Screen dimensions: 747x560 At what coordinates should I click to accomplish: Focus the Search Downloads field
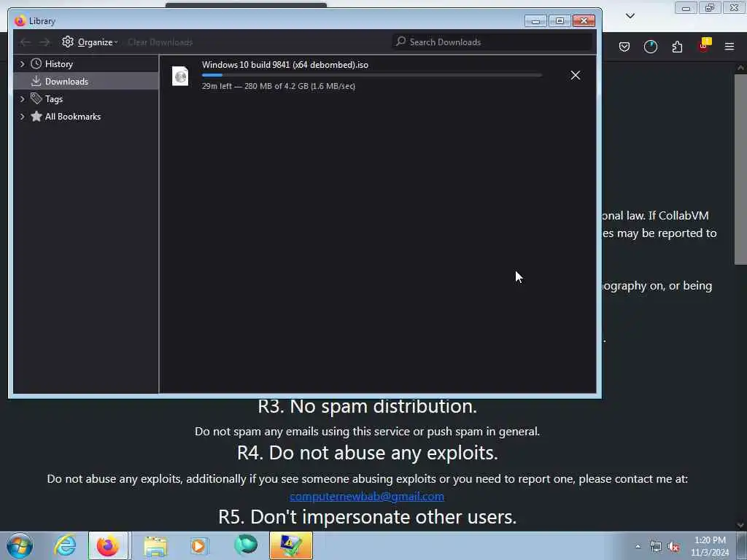(492, 42)
